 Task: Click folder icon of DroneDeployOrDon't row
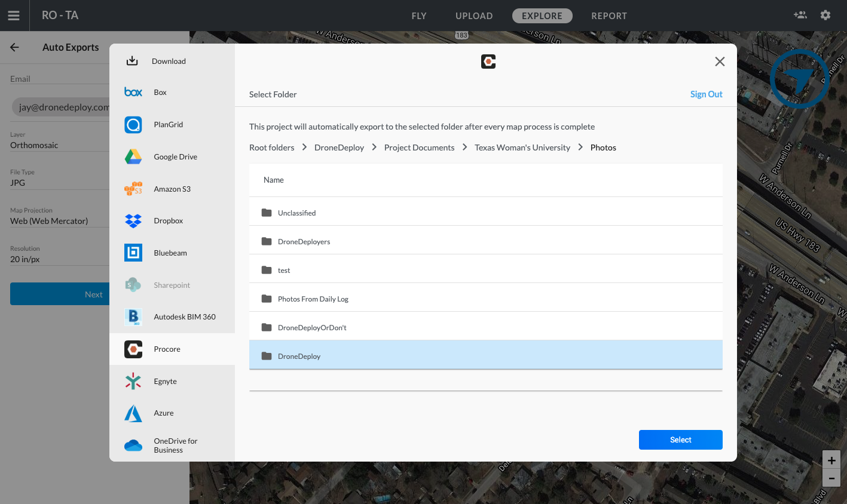pyautogui.click(x=267, y=327)
